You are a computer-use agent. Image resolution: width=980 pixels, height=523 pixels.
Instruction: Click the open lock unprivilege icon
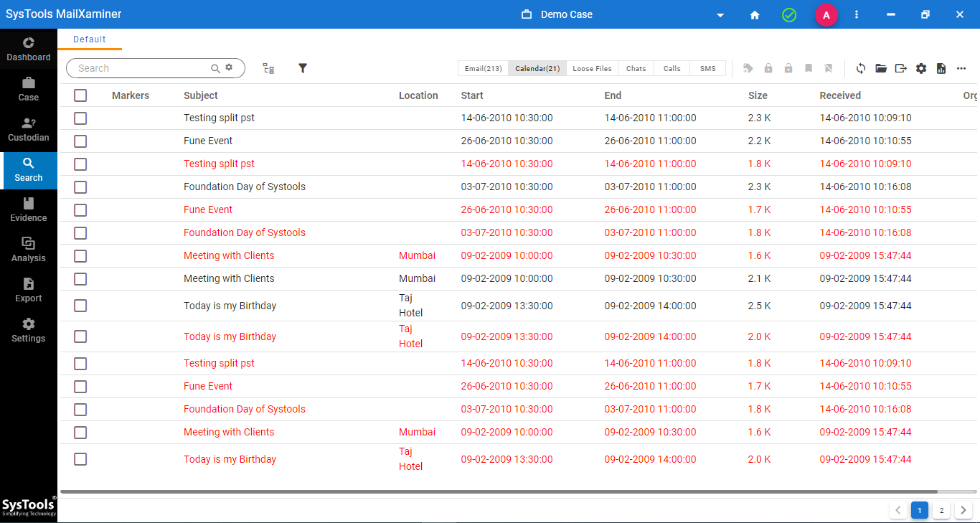tap(788, 68)
